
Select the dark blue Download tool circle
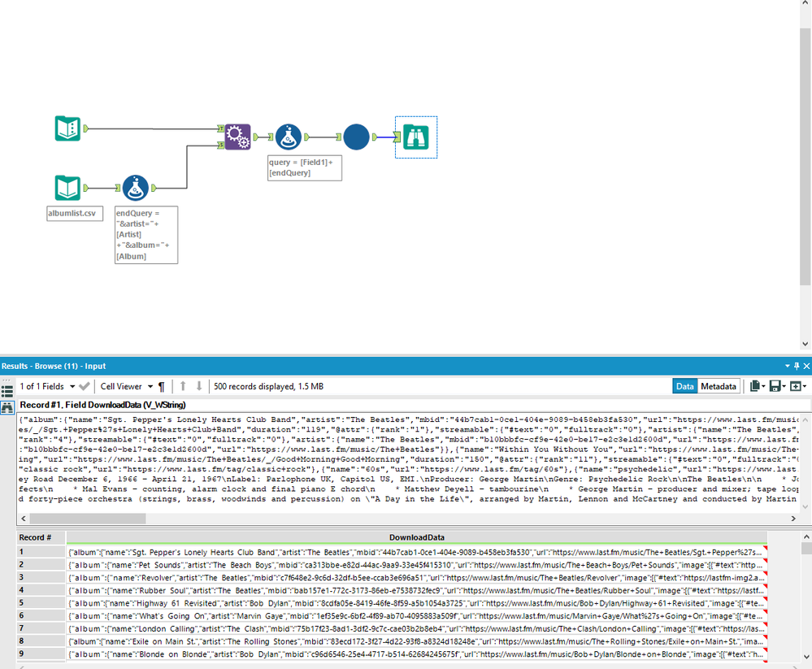click(x=356, y=137)
